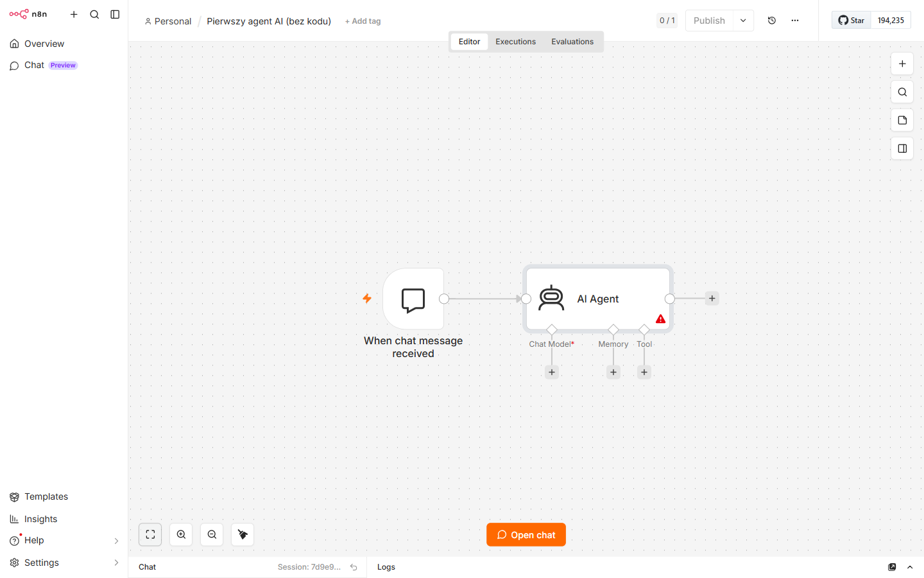Add a Chat Model sub-node
The width and height of the screenshot is (924, 578).
point(552,372)
